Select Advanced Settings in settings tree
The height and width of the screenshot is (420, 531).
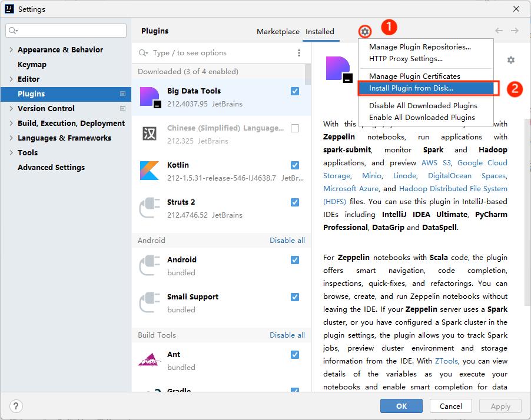pos(51,167)
